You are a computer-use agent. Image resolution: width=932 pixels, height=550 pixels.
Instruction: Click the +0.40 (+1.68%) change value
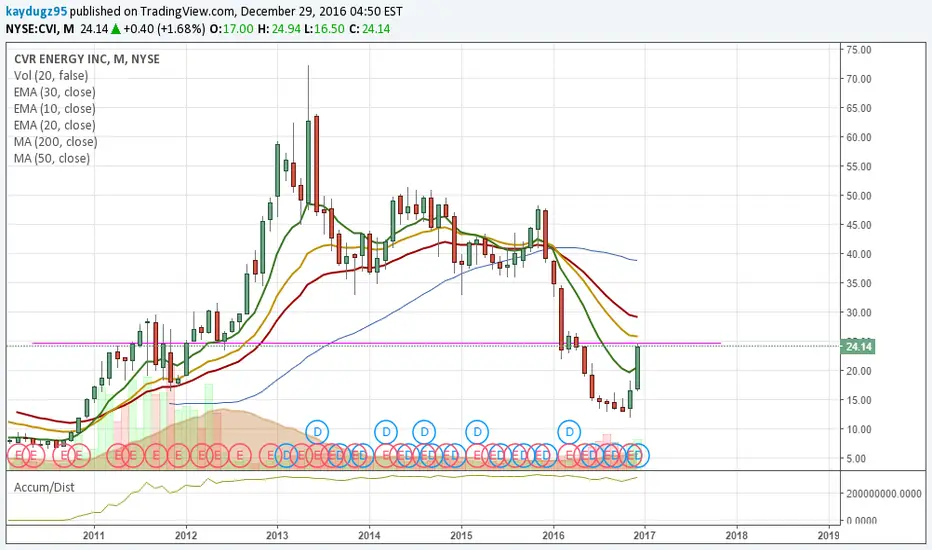click(164, 29)
